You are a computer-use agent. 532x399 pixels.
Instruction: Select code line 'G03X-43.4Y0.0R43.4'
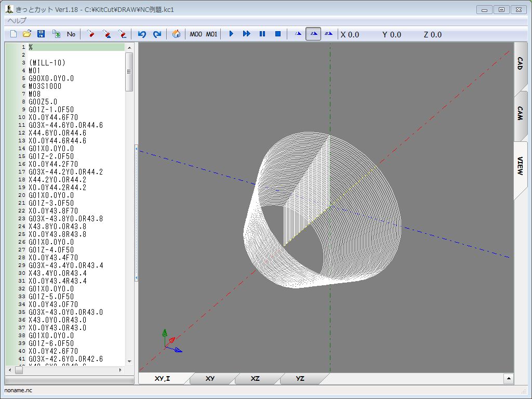tap(65, 265)
